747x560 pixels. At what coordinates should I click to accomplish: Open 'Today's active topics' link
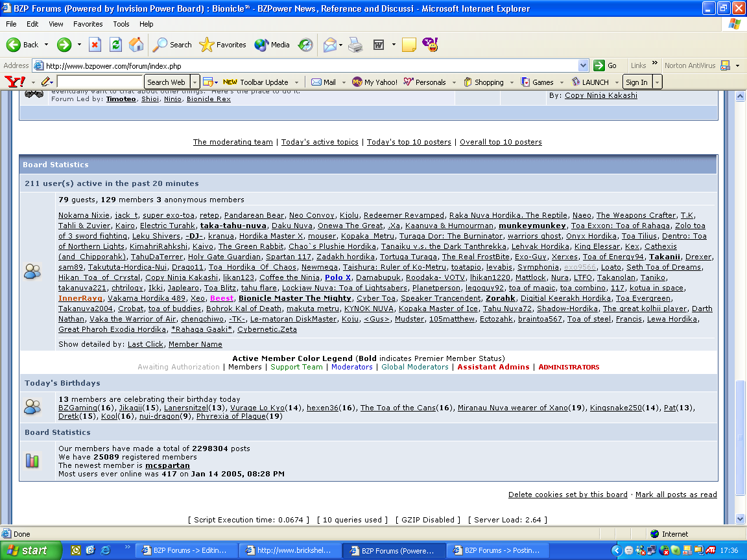pos(320,142)
